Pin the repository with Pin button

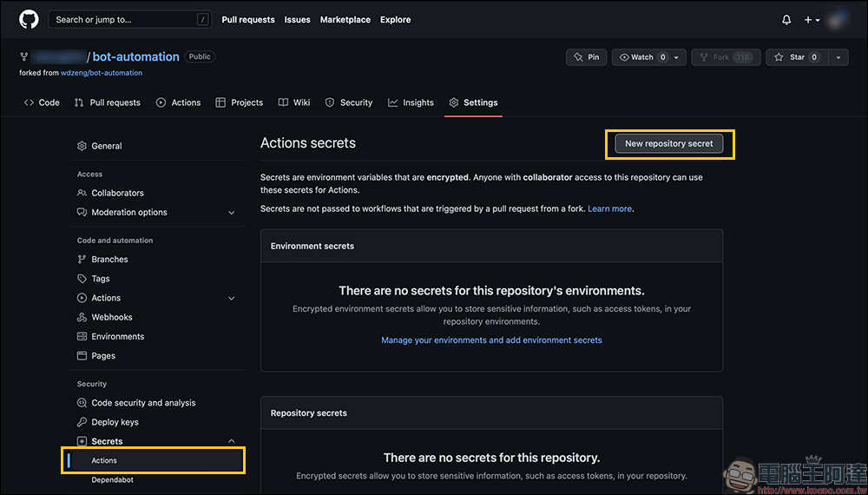click(x=587, y=57)
